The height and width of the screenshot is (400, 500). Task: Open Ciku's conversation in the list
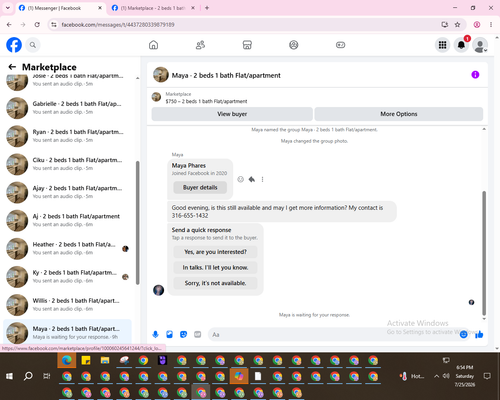tap(67, 164)
